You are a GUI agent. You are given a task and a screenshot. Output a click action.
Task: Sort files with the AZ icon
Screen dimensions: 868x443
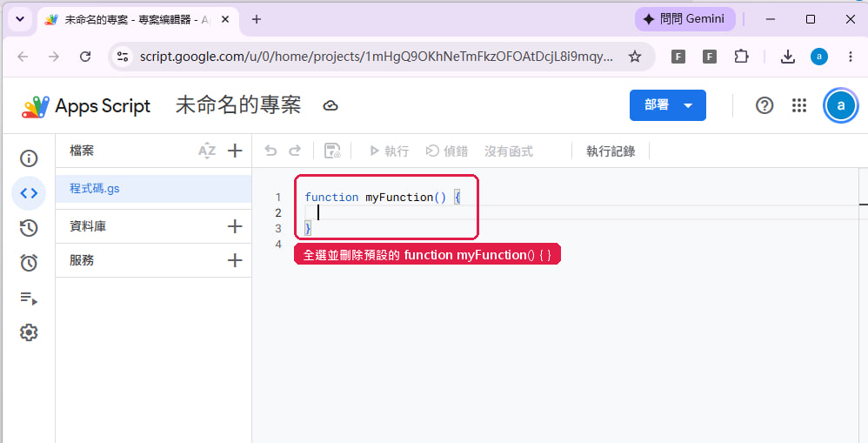point(207,151)
